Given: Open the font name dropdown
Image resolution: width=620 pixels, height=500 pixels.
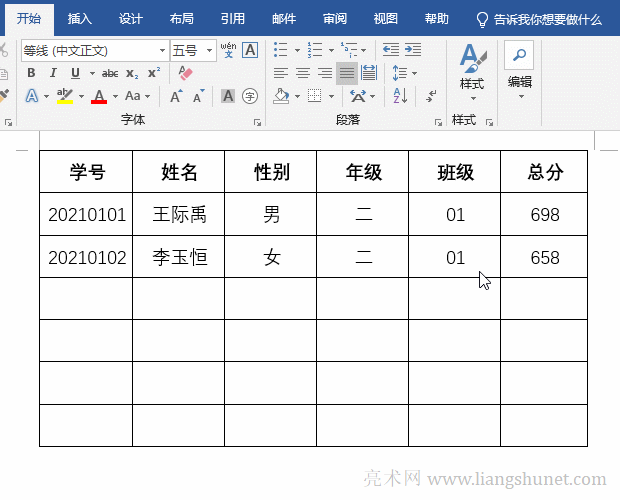Looking at the screenshot, I should (162, 51).
